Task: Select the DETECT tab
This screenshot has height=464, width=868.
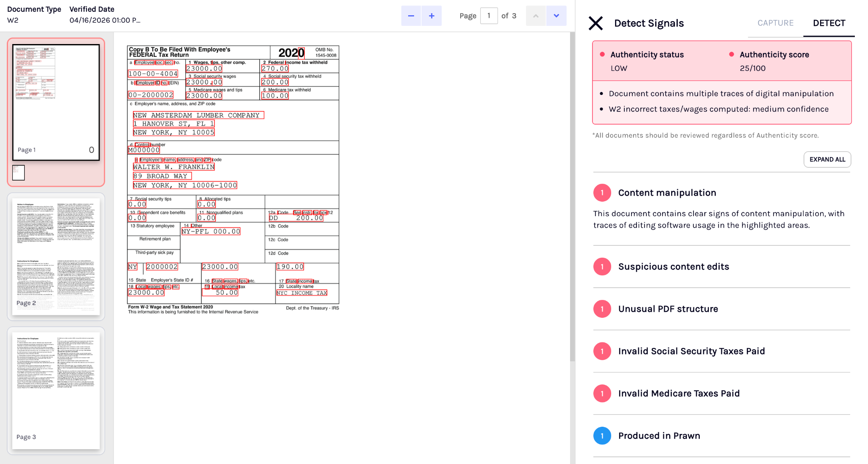Action: coord(829,23)
